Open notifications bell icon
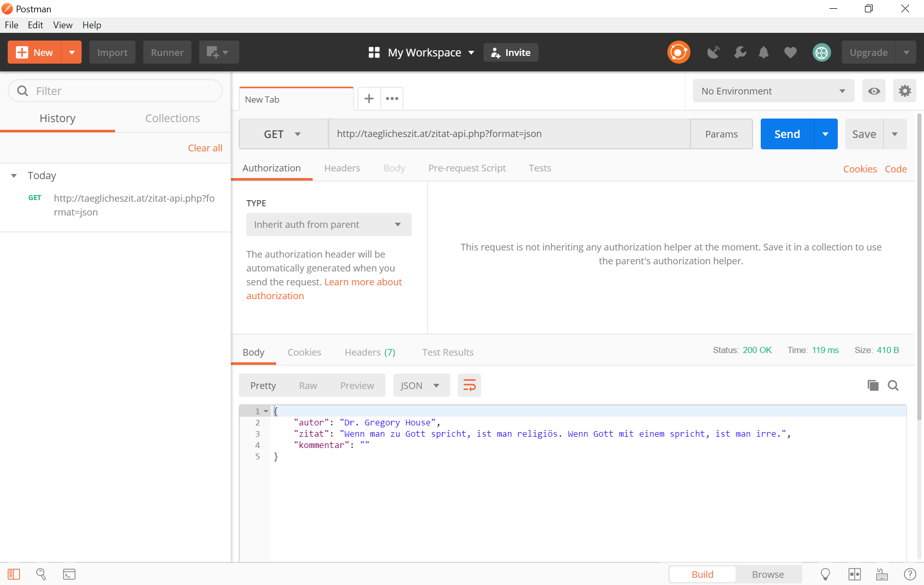Screen dimensions: 924x585 point(764,52)
